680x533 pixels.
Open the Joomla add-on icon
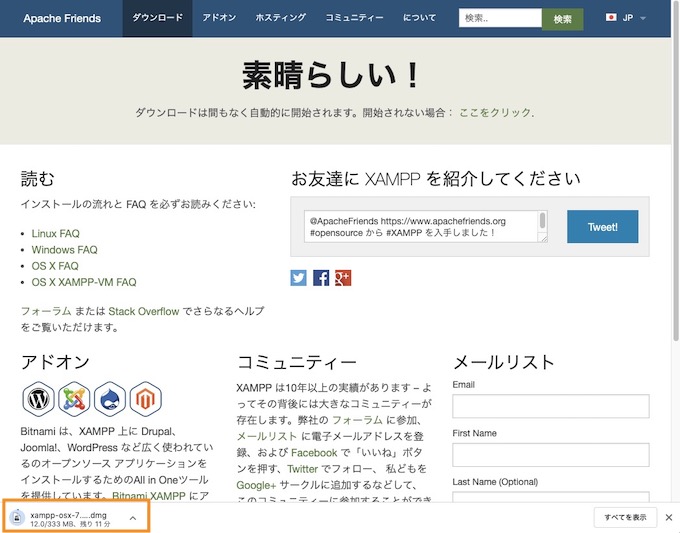pos(75,399)
